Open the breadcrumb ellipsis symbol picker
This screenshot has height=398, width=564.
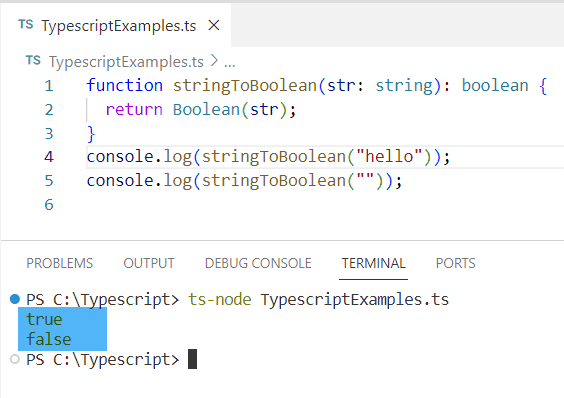[229, 65]
